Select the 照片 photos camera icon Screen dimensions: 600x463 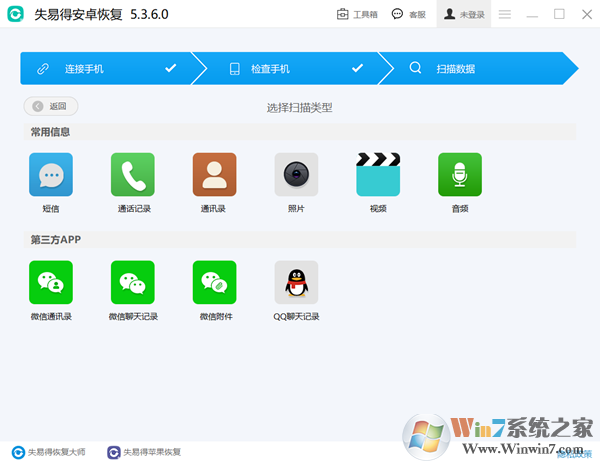coord(296,174)
